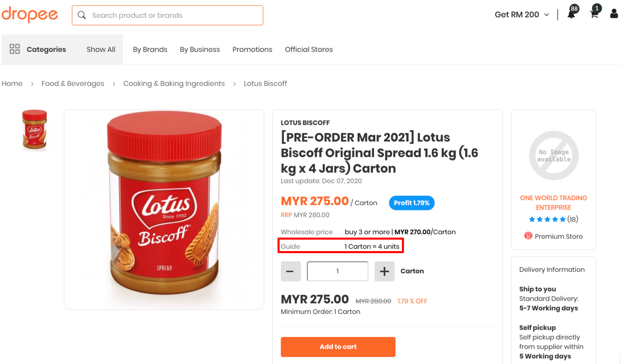Screen dimensions: 621x364
Task: Click the Categories grid icon
Action: tap(15, 49)
